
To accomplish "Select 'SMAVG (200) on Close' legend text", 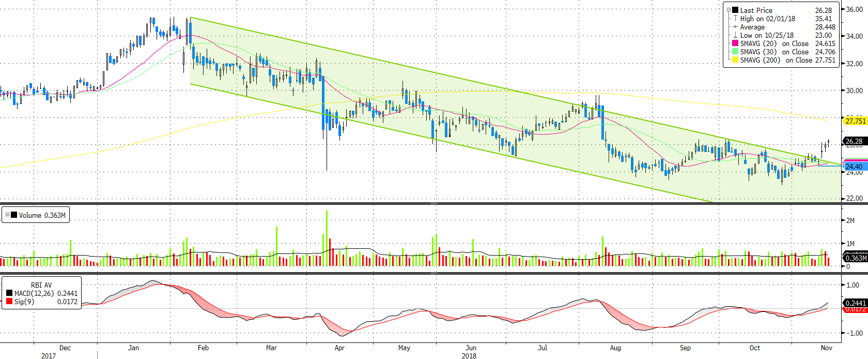I will point(776,60).
